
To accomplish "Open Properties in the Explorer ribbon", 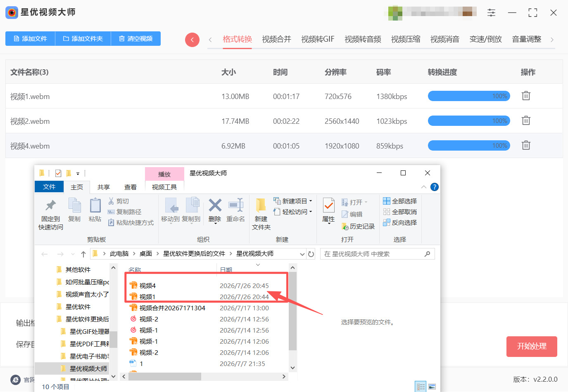I will coord(328,210).
